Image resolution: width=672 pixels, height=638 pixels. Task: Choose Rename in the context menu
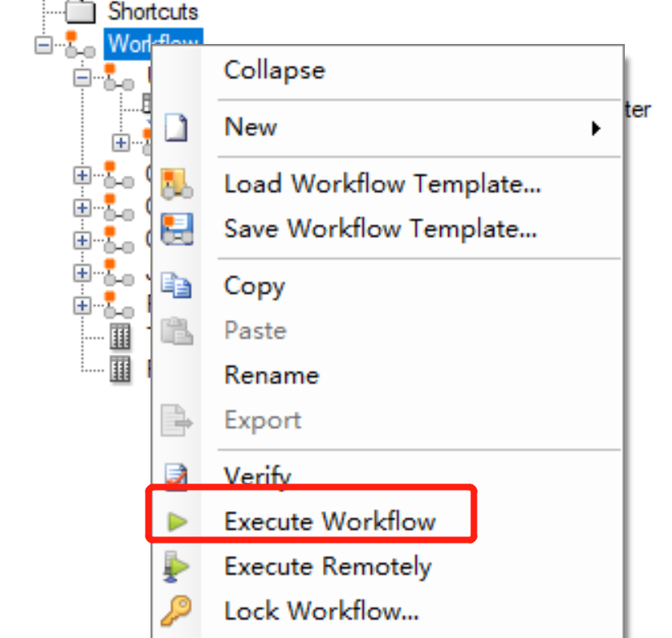click(x=272, y=375)
